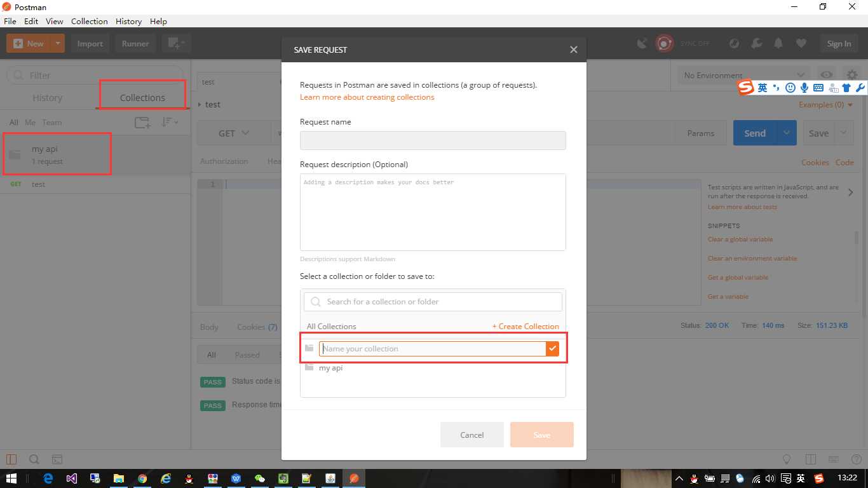Open the View menu
This screenshot has width=868, height=488.
tap(55, 21)
